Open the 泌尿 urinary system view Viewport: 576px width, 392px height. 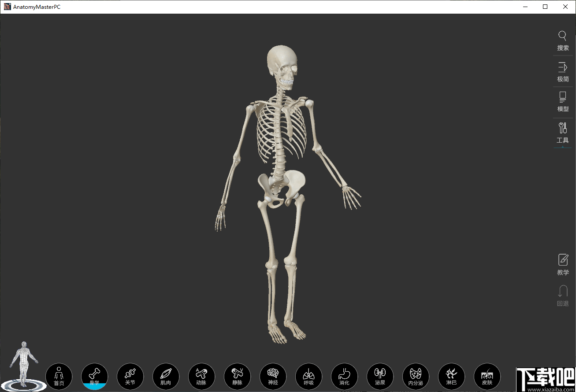(380, 376)
